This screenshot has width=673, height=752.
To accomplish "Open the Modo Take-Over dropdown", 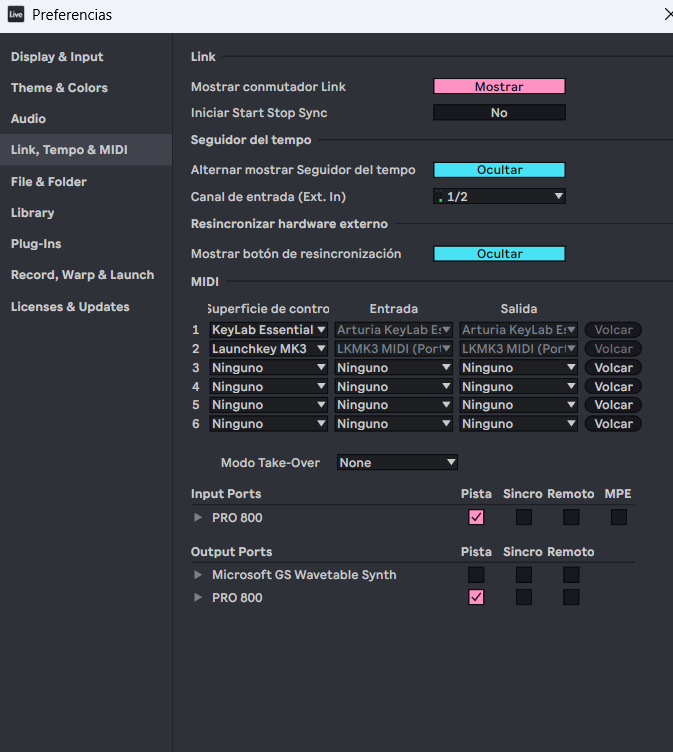I will (x=397, y=462).
